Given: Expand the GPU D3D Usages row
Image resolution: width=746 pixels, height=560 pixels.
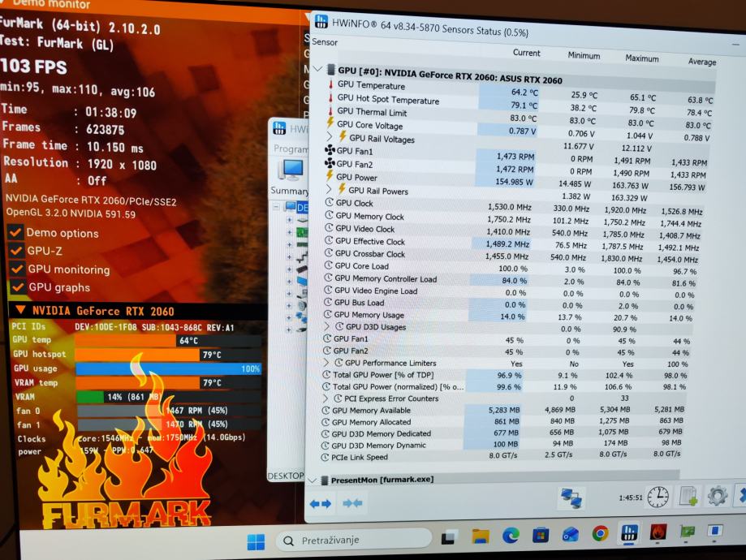Looking at the screenshot, I should point(327,326).
